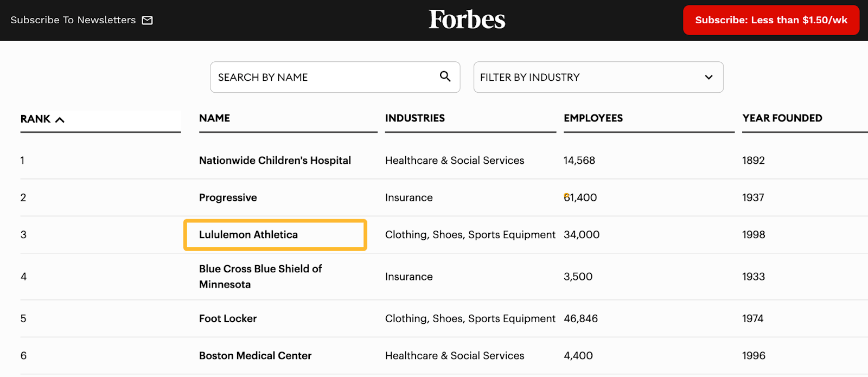868x377 pixels.
Task: Click the Progressive company name
Action: pos(227,197)
